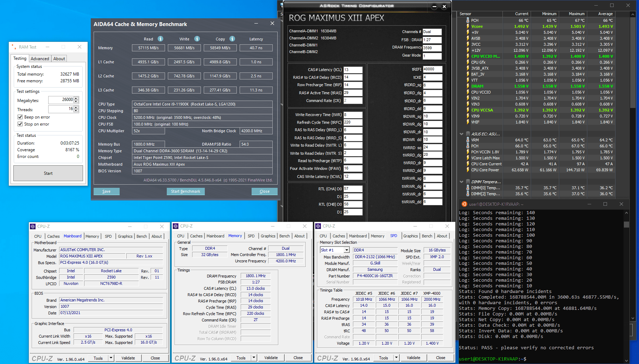The width and height of the screenshot is (639, 364).
Task: Click the VRM thermometer icon
Action: (x=468, y=140)
